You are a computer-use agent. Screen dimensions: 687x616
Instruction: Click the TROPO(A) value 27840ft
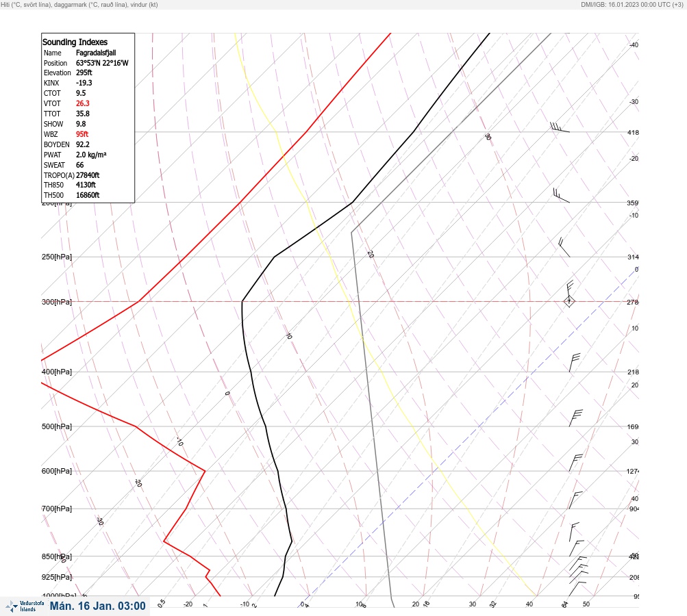[88, 175]
